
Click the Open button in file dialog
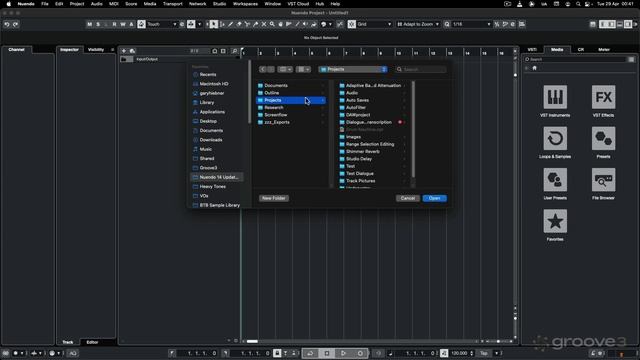[435, 198]
